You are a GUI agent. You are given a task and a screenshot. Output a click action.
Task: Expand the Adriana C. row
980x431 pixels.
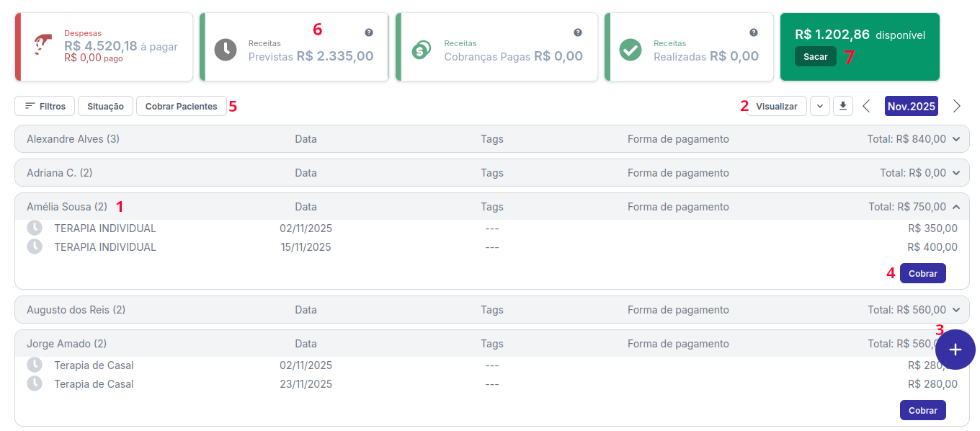tap(956, 173)
